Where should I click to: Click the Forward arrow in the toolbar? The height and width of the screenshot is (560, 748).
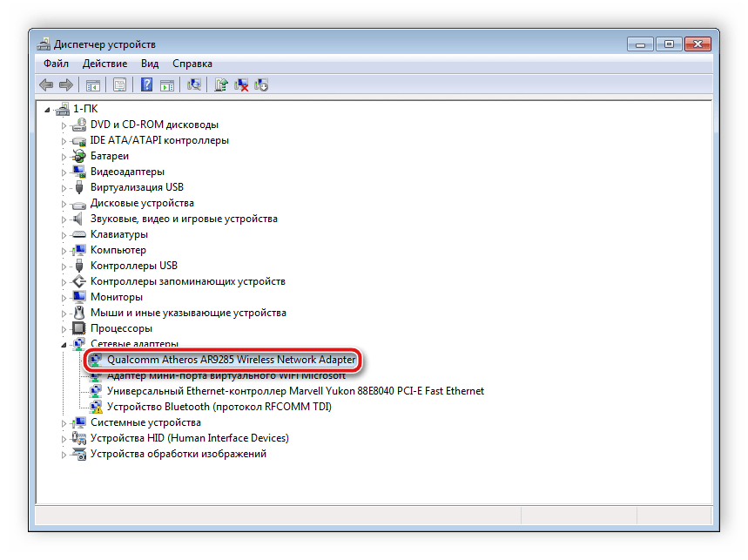65,84
